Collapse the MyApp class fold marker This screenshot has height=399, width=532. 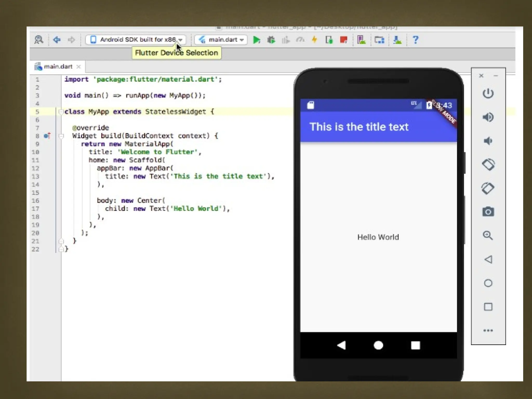[x=61, y=112]
